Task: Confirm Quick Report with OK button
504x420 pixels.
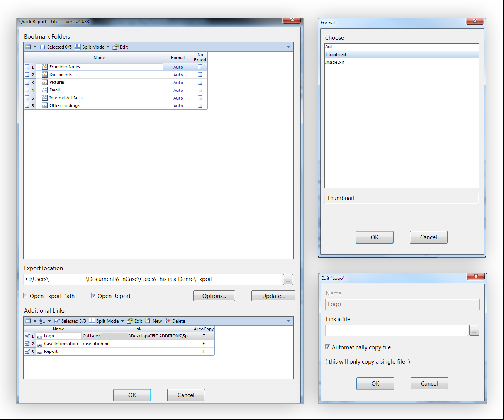Action: click(x=132, y=395)
